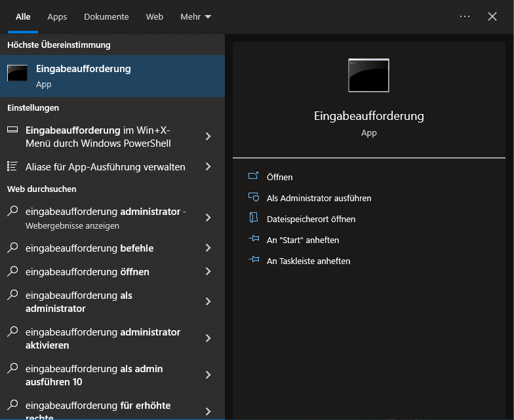Click the large Eingabeaufforderung icon in preview pane
Screen dimensions: 514x420
pyautogui.click(x=368, y=75)
